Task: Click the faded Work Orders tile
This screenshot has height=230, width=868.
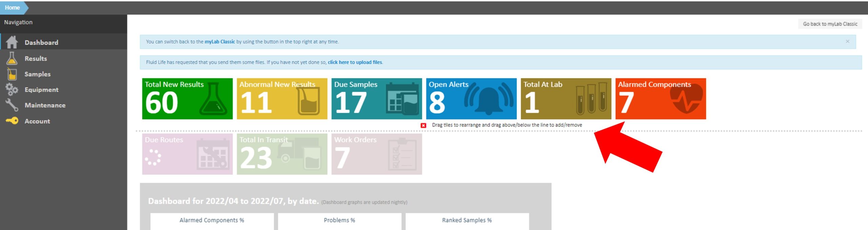Action: tap(376, 154)
